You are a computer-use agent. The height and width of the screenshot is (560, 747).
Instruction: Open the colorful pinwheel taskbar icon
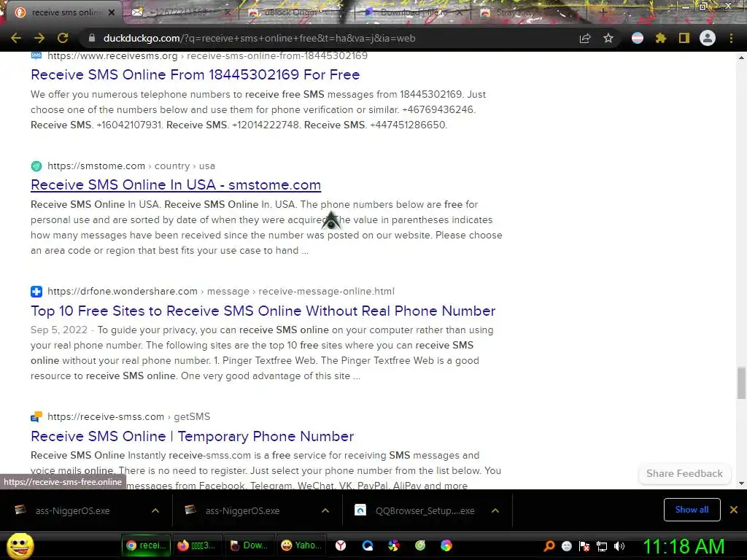click(x=393, y=545)
